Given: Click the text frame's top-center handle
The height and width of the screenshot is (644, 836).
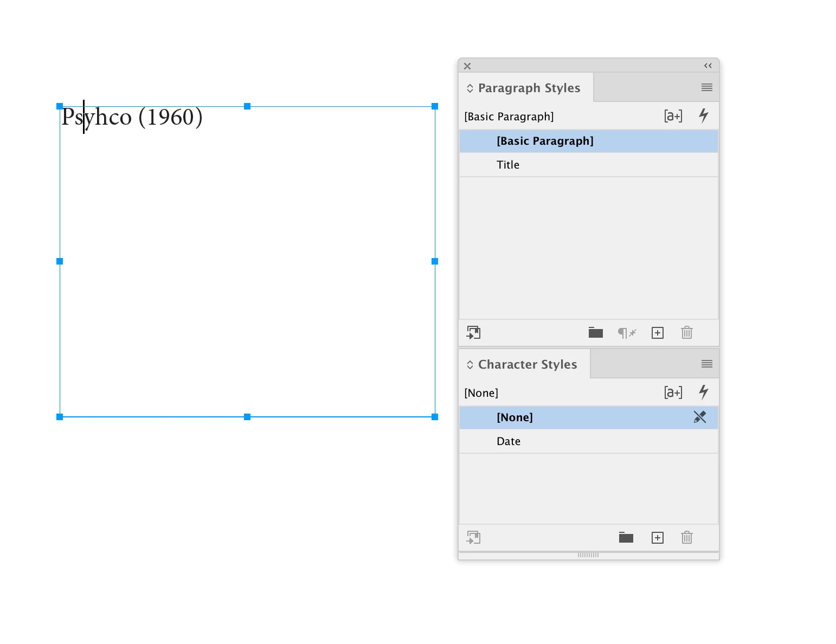Looking at the screenshot, I should click(x=247, y=106).
